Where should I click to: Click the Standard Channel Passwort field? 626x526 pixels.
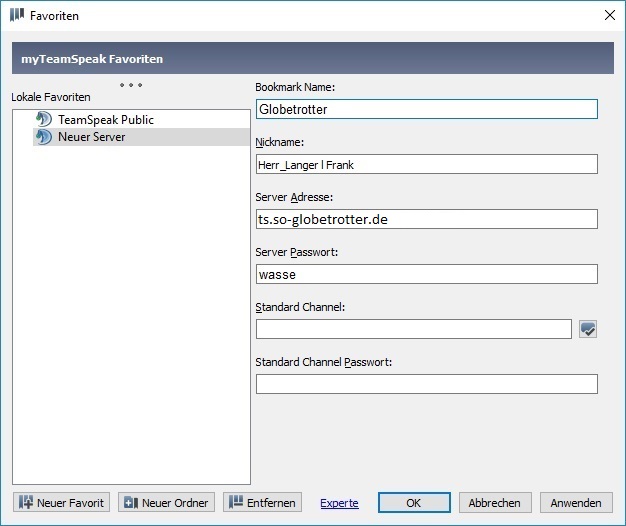(427, 384)
